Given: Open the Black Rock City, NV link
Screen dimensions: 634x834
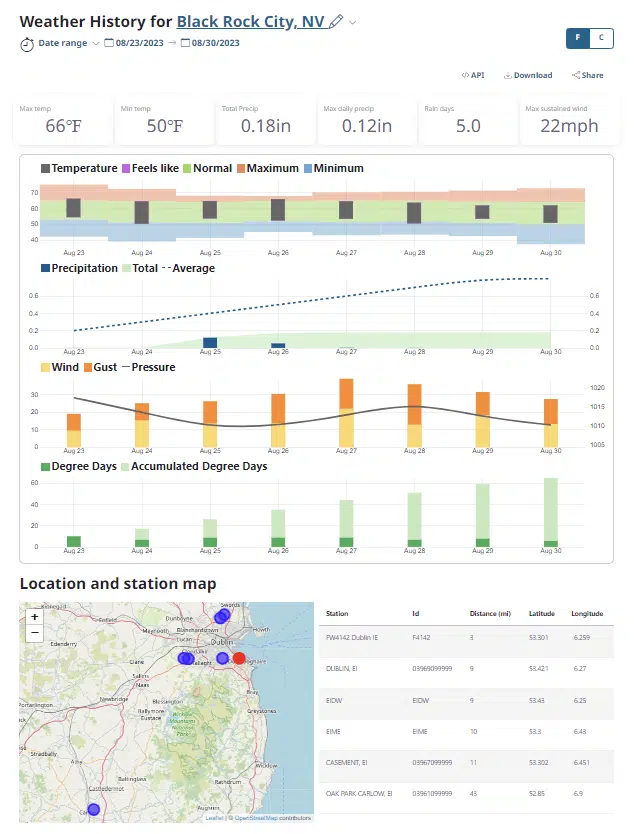Looking at the screenshot, I should pyautogui.click(x=251, y=21).
